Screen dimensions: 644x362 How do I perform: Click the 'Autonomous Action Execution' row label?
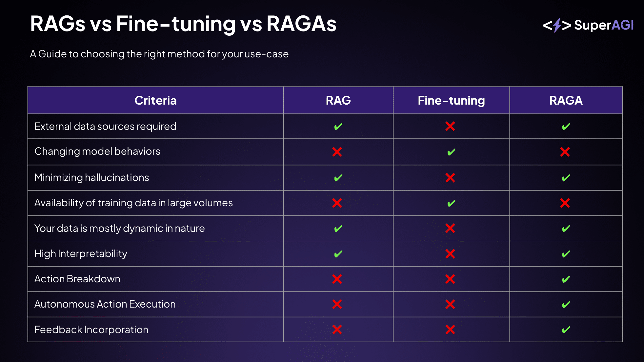pos(105,304)
